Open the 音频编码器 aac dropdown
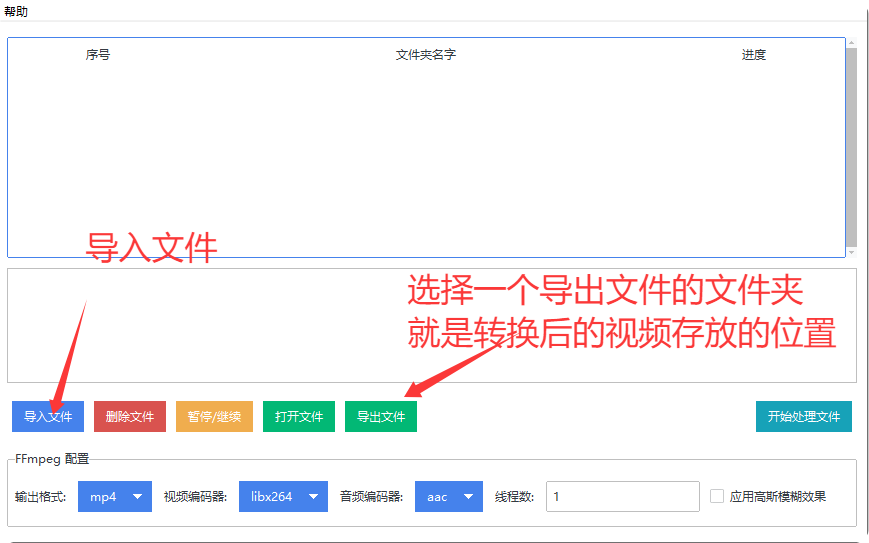The image size is (869, 543). [449, 496]
